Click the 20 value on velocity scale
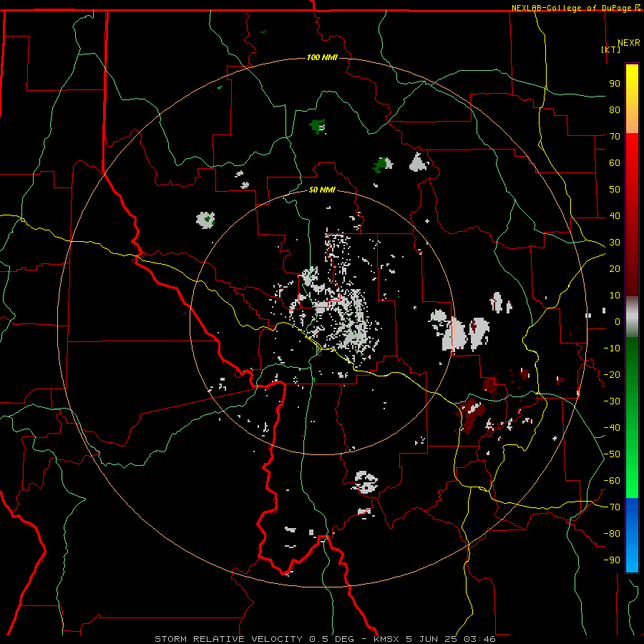This screenshot has height=644, width=644. pyautogui.click(x=615, y=268)
